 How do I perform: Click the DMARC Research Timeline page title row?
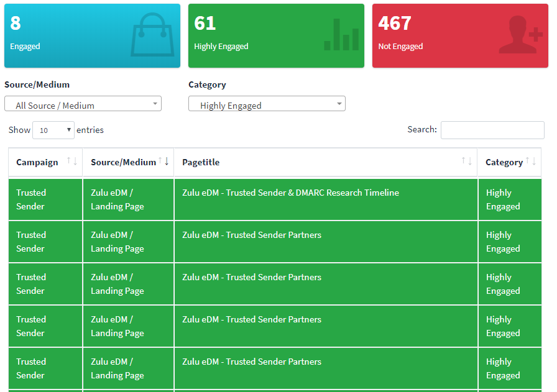coord(326,199)
